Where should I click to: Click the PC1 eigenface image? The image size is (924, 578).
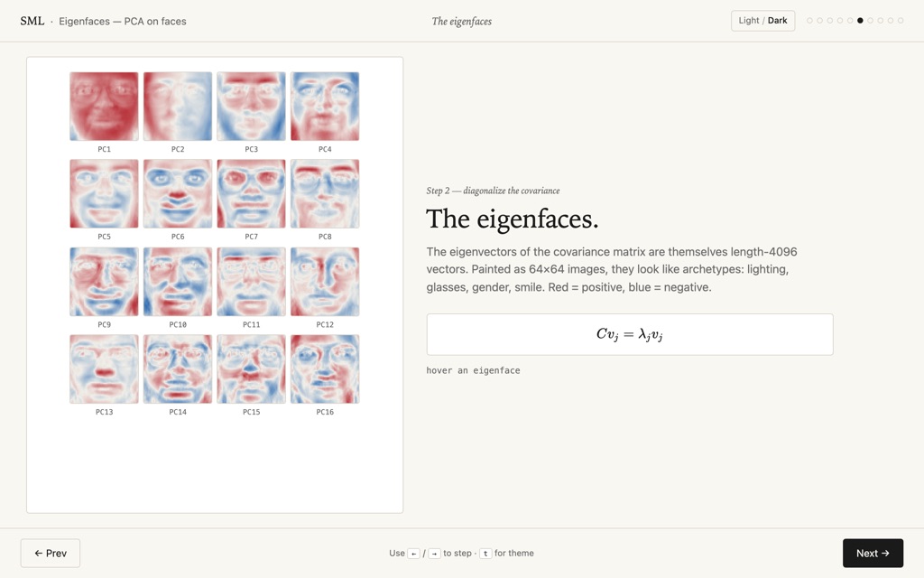tap(105, 107)
